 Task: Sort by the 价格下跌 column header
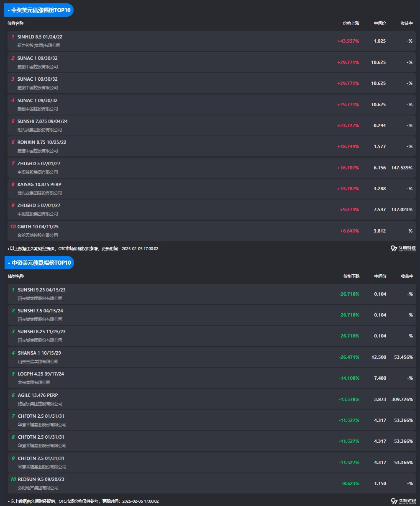coord(351,276)
